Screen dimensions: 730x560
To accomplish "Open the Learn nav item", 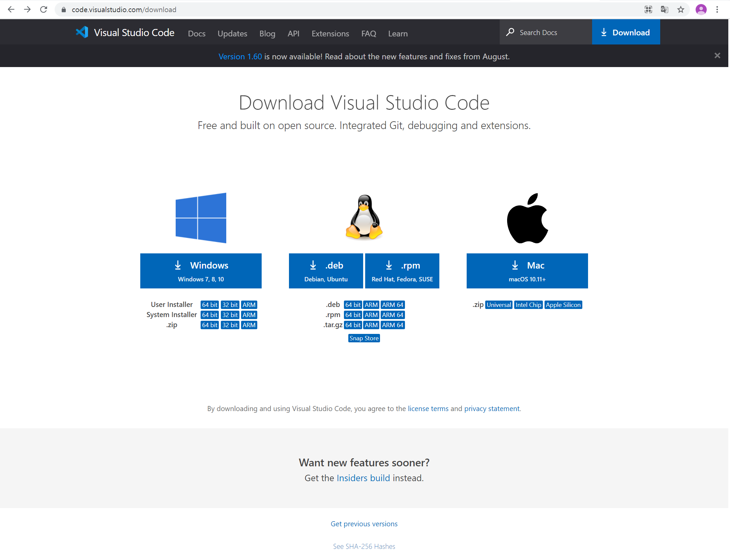I will 398,34.
